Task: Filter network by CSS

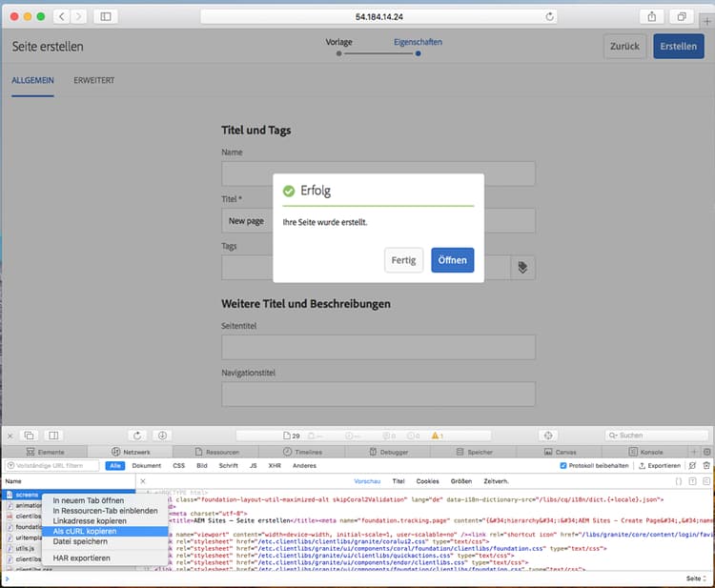Action: pos(179,465)
